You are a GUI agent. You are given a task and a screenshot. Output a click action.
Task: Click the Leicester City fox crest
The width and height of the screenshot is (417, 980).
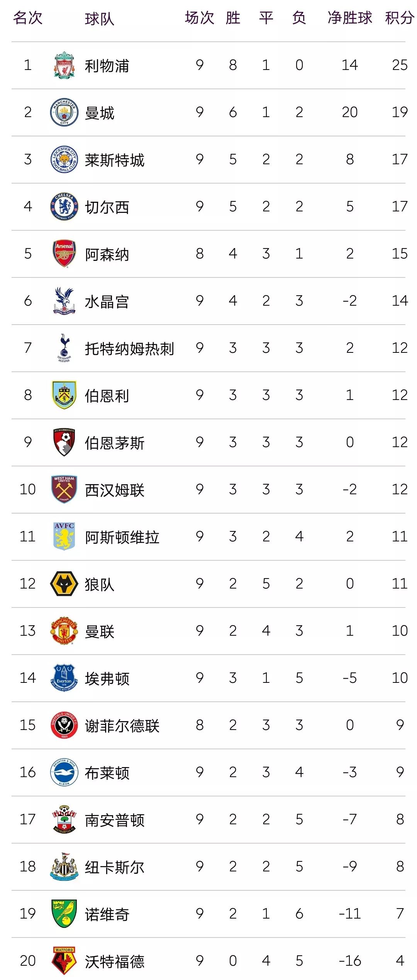click(64, 159)
